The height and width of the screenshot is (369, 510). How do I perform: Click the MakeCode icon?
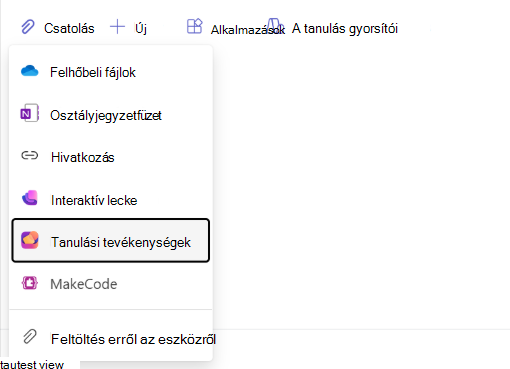30,283
